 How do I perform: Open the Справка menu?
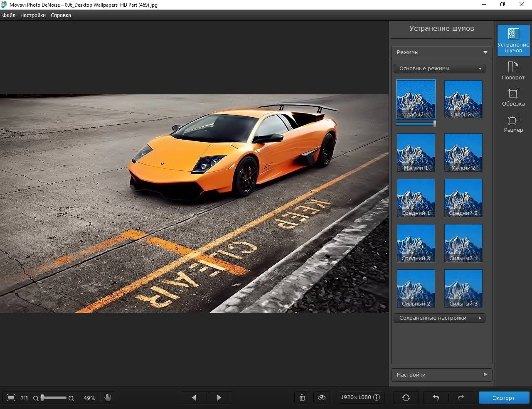(x=61, y=15)
